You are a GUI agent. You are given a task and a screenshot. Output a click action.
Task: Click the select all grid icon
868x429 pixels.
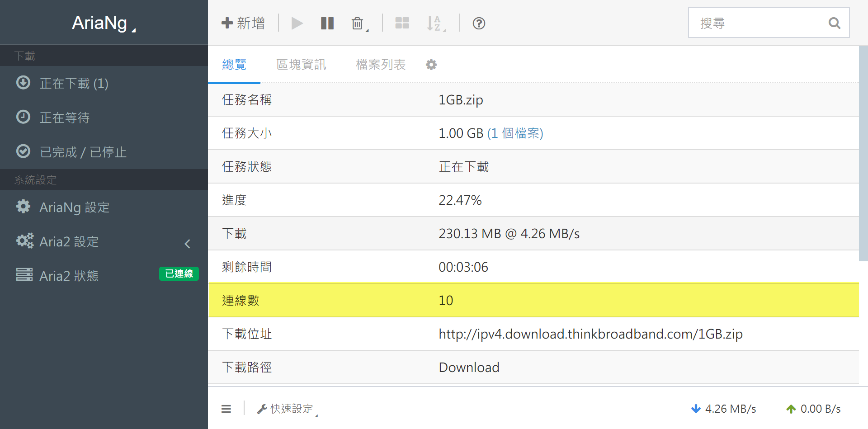402,23
